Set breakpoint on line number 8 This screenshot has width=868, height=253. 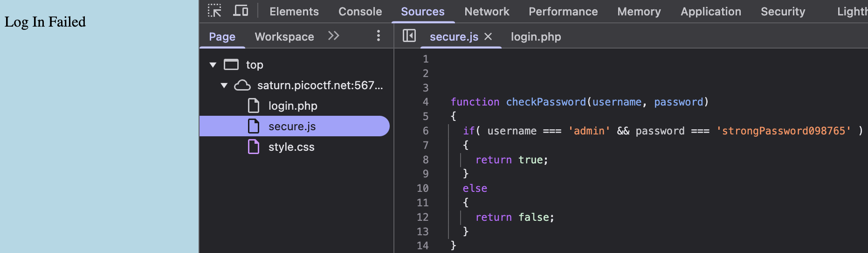click(426, 160)
